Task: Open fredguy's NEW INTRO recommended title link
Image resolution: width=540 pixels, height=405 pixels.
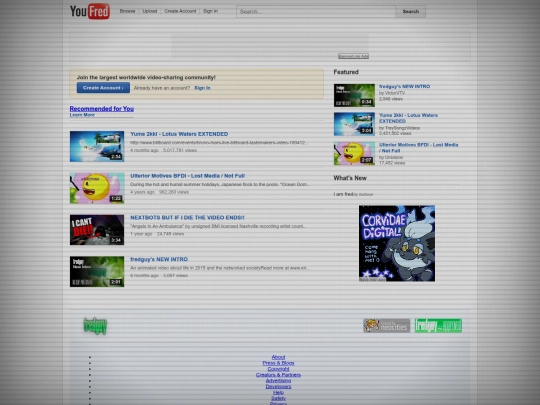Action: [159, 259]
